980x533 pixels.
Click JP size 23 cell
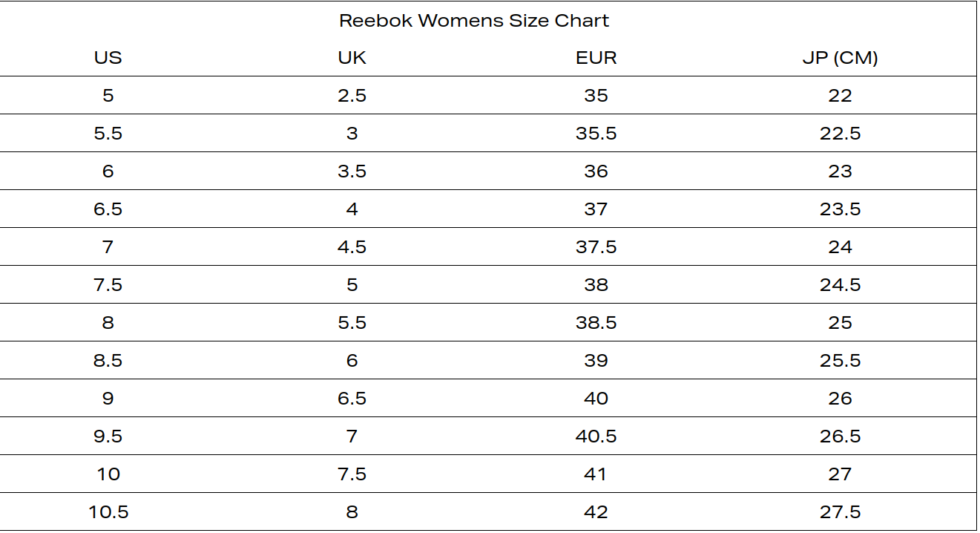pyautogui.click(x=840, y=171)
